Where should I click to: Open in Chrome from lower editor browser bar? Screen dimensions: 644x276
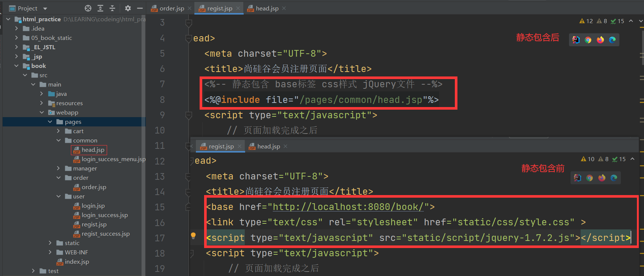[x=590, y=178]
